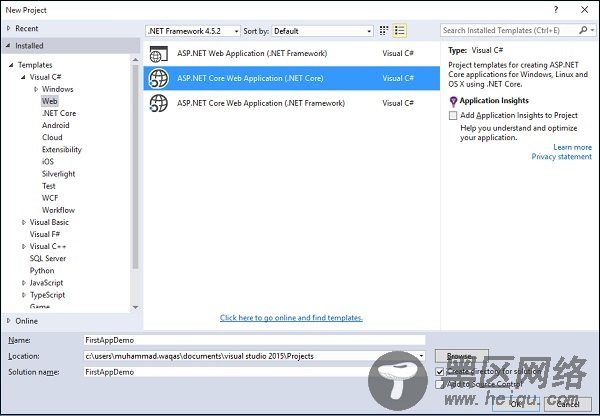The width and height of the screenshot is (600, 416).
Task: Open the .NET Framework 4.5.2 version dropdown
Action: coord(193,31)
